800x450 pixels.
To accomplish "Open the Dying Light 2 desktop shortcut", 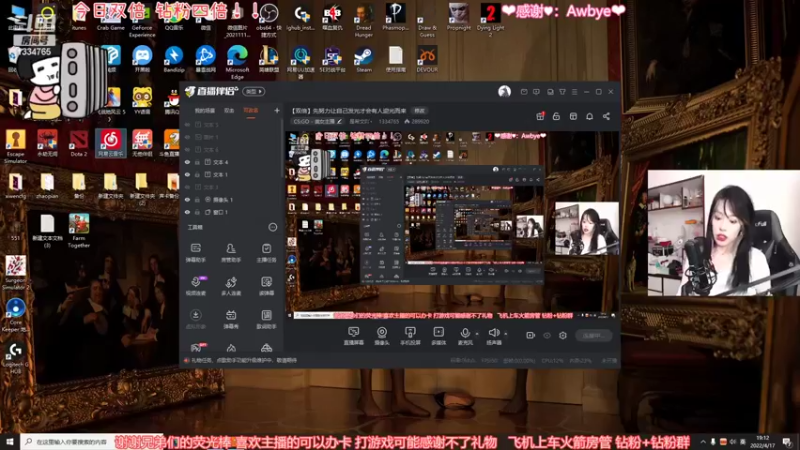I will [x=490, y=19].
